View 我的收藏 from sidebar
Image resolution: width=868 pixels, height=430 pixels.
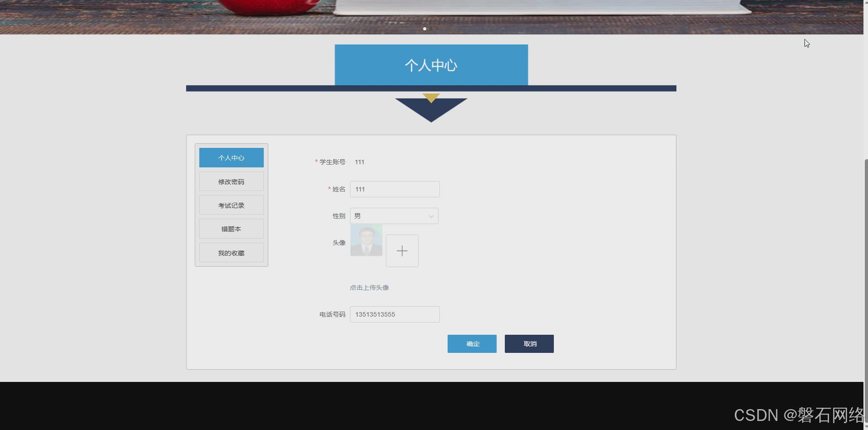231,253
